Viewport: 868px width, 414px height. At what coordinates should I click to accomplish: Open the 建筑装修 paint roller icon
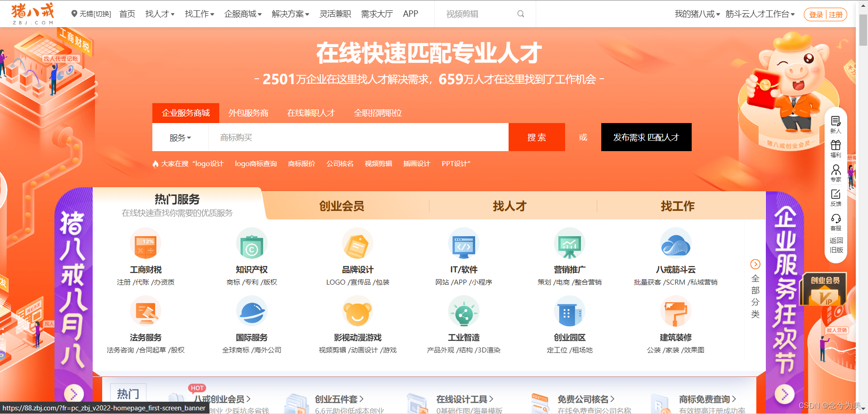(676, 311)
